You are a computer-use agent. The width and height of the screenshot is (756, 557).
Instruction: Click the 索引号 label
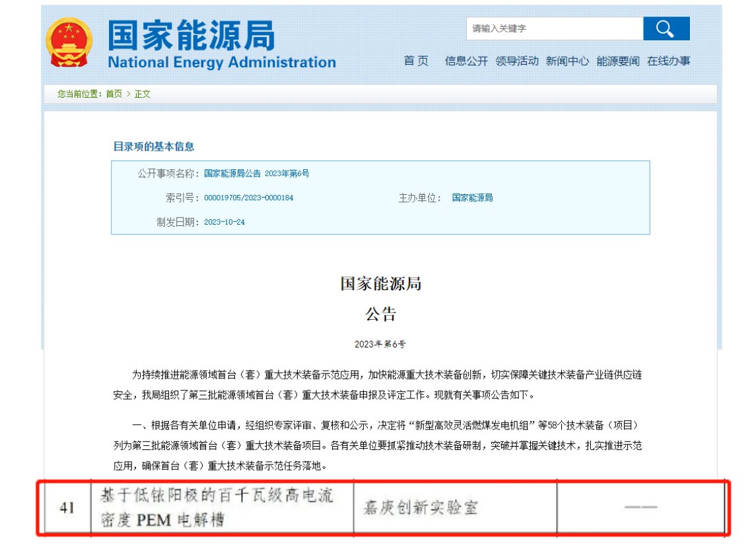tap(182, 198)
